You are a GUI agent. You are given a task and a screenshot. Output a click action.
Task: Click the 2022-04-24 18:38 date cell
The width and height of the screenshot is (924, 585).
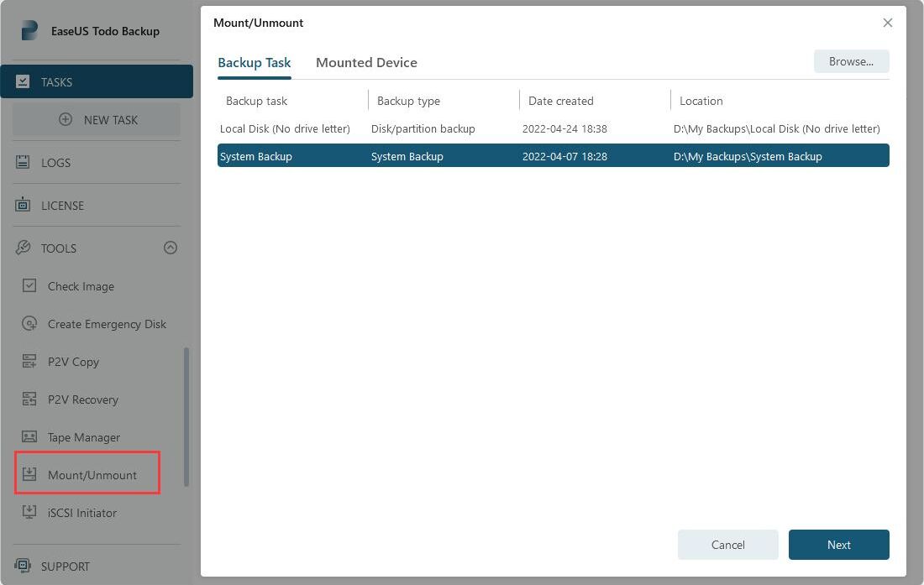pyautogui.click(x=564, y=128)
